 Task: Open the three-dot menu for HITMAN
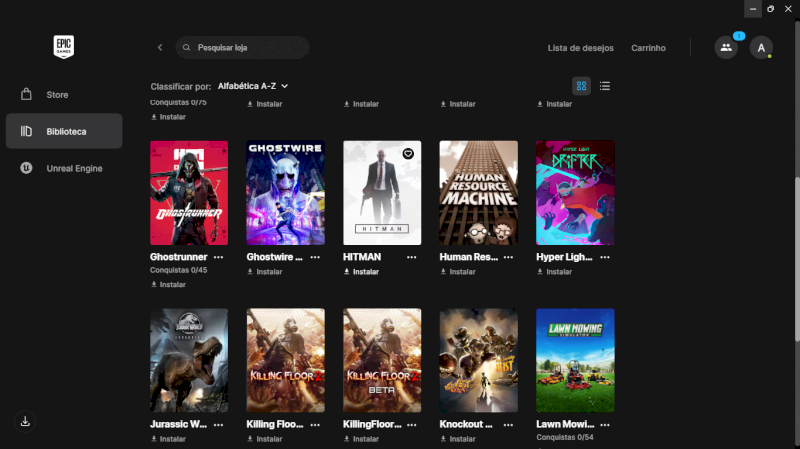coord(411,257)
